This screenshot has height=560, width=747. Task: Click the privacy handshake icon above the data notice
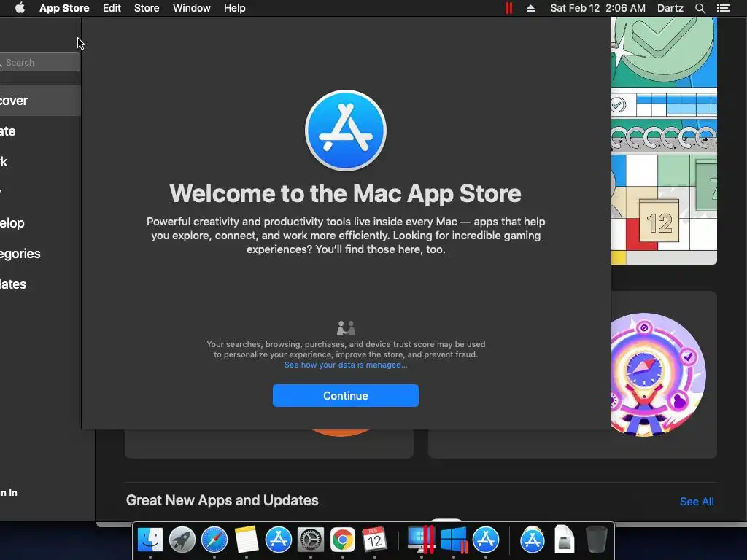pyautogui.click(x=346, y=328)
